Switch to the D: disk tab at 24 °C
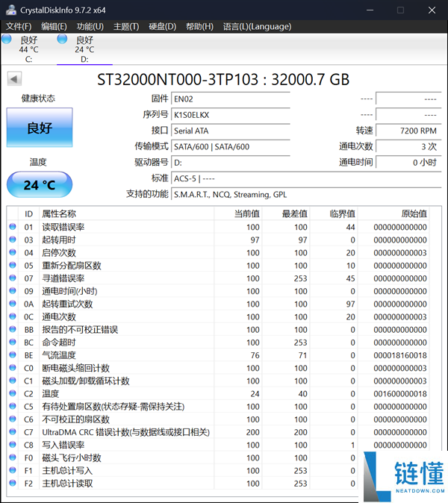448x503 pixels. (x=84, y=49)
